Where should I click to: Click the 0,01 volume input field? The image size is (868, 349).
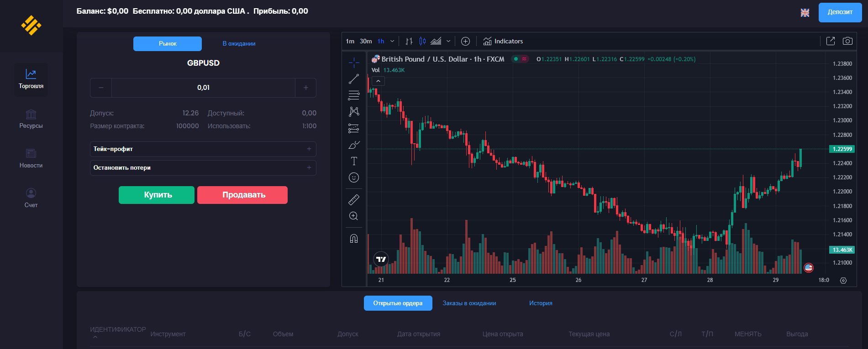tap(203, 88)
